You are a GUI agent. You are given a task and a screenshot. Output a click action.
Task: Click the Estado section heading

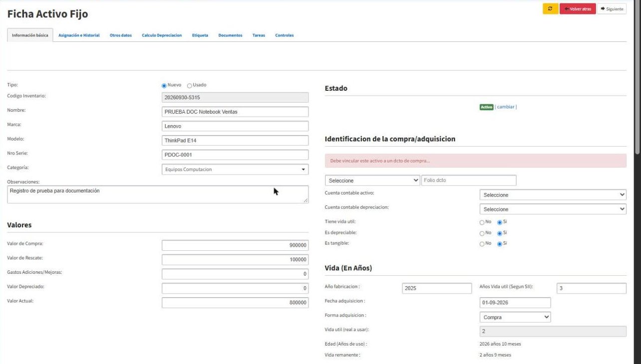coord(336,88)
